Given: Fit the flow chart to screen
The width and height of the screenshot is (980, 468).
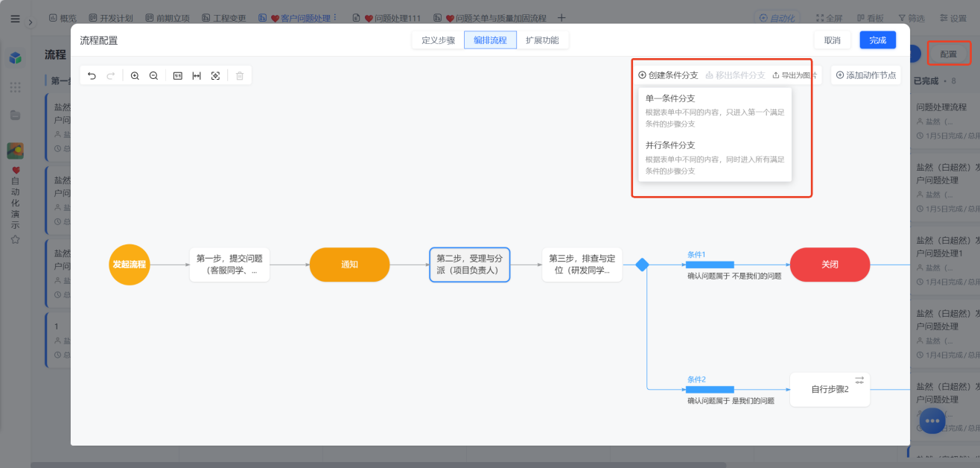Looking at the screenshot, I should (x=215, y=75).
